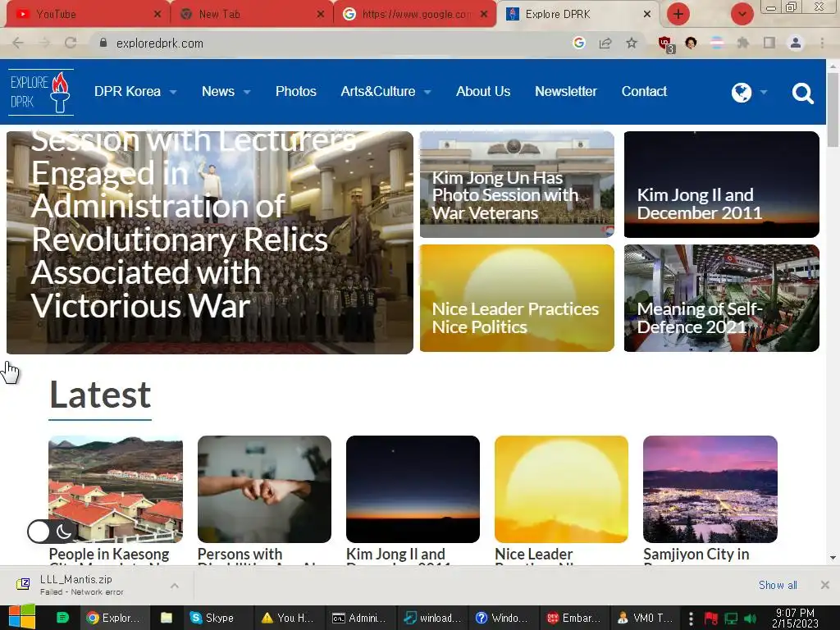Click the Explore DPRK torch logo
The width and height of the screenshot is (840, 630).
(41, 92)
